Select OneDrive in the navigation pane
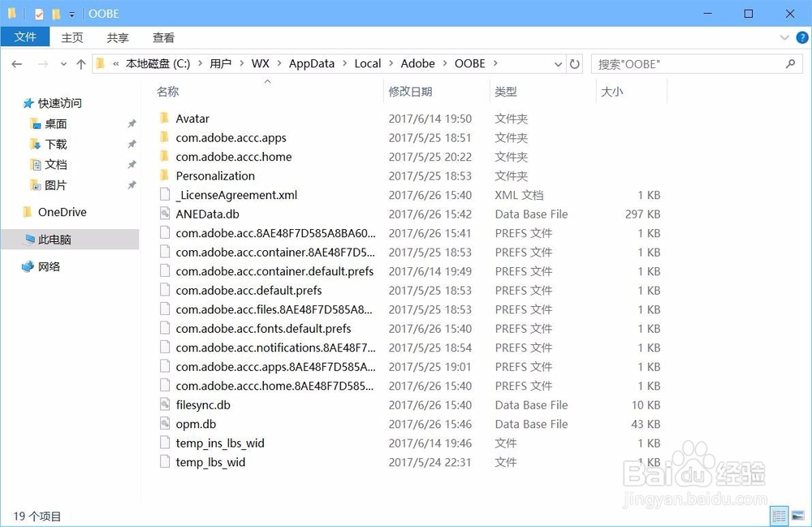The height and width of the screenshot is (527, 812). (63, 212)
